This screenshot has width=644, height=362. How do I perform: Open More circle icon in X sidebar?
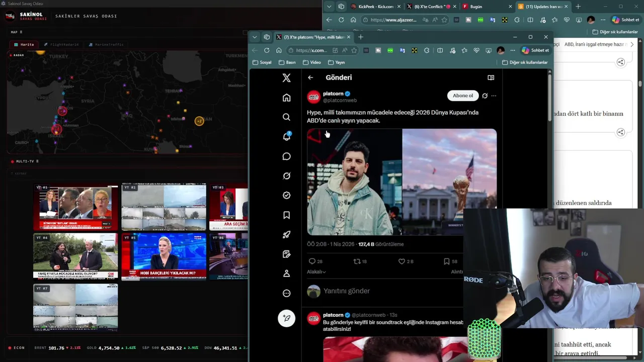coord(286,293)
